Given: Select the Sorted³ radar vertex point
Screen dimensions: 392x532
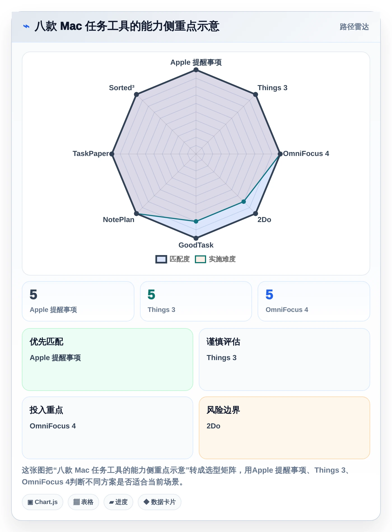Looking at the screenshot, I should click(x=136, y=94).
